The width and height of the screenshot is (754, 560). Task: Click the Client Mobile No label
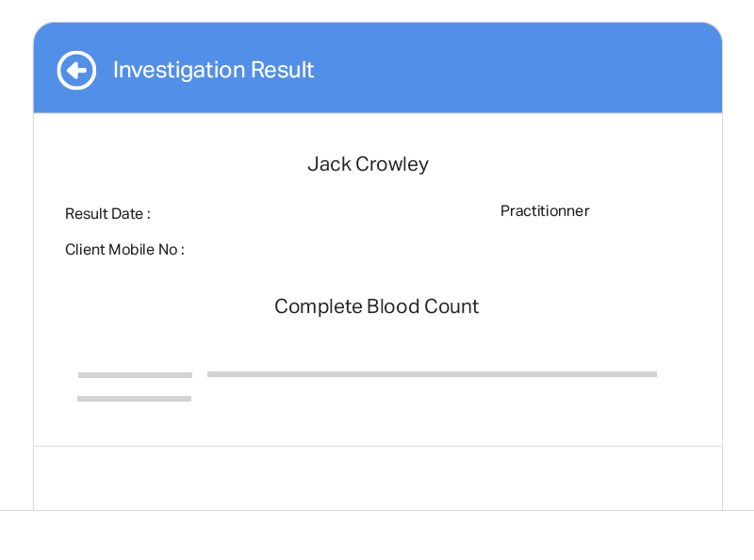124,250
